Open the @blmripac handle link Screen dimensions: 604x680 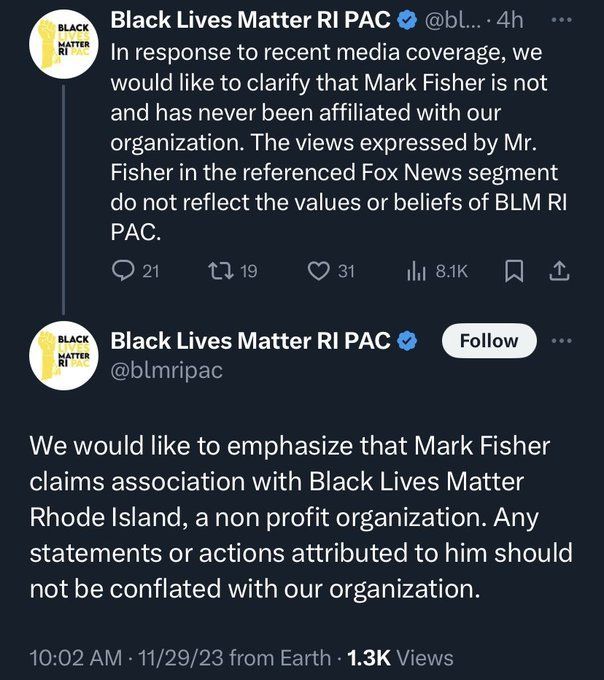point(166,371)
